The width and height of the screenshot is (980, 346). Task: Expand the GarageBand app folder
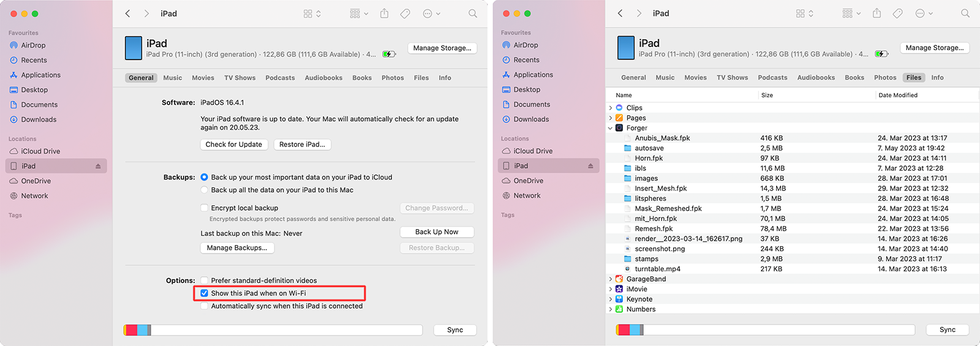pos(611,279)
